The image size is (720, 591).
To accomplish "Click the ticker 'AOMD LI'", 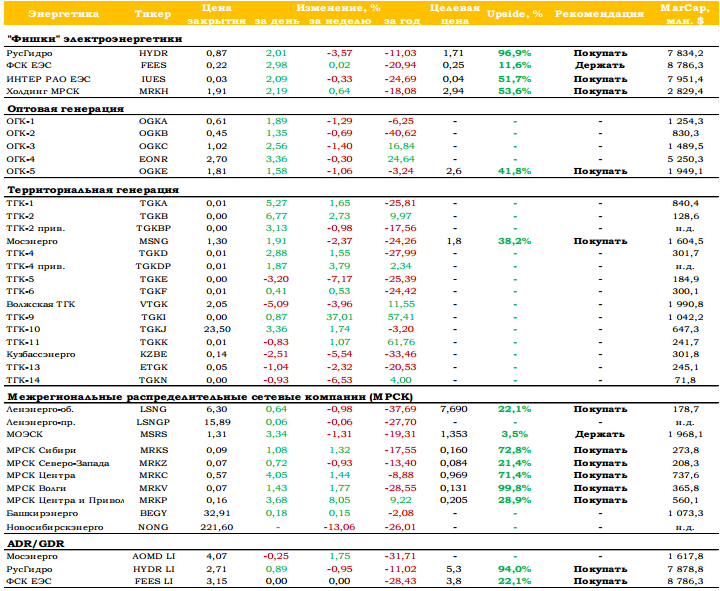I will (153, 556).
